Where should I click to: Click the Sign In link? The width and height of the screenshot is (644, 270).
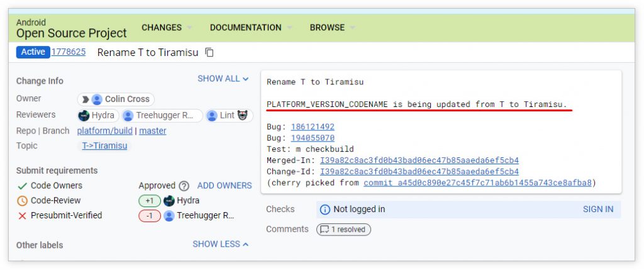click(x=597, y=209)
